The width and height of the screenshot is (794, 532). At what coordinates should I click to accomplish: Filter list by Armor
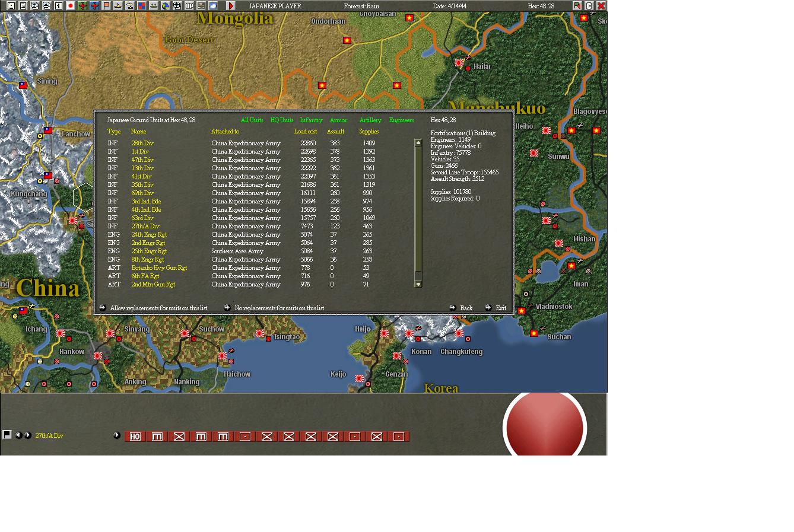338,120
